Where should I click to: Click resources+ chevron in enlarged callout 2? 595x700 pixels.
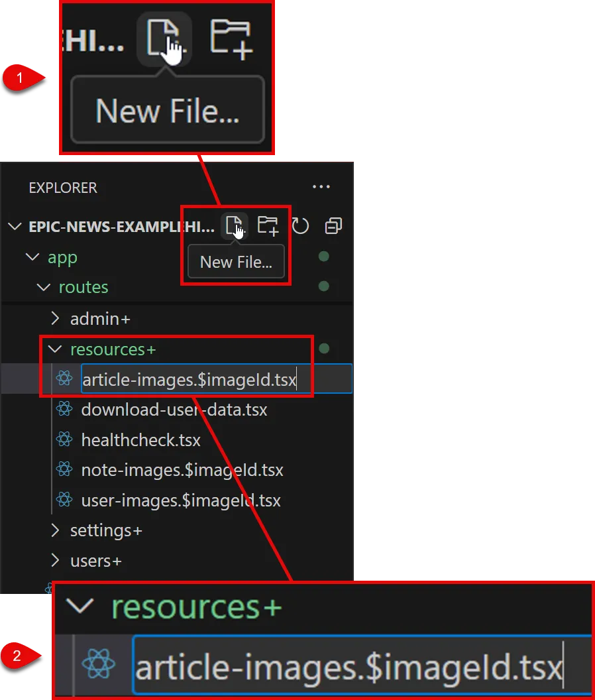[80, 607]
